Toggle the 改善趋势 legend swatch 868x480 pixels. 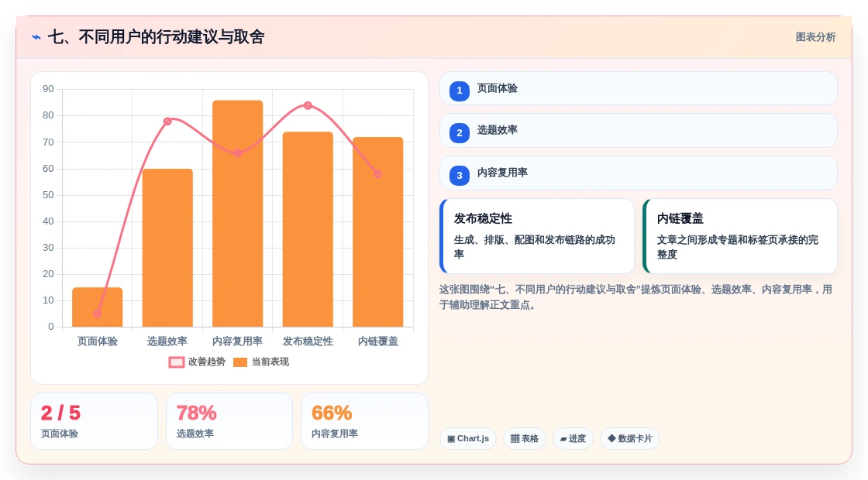(x=177, y=362)
